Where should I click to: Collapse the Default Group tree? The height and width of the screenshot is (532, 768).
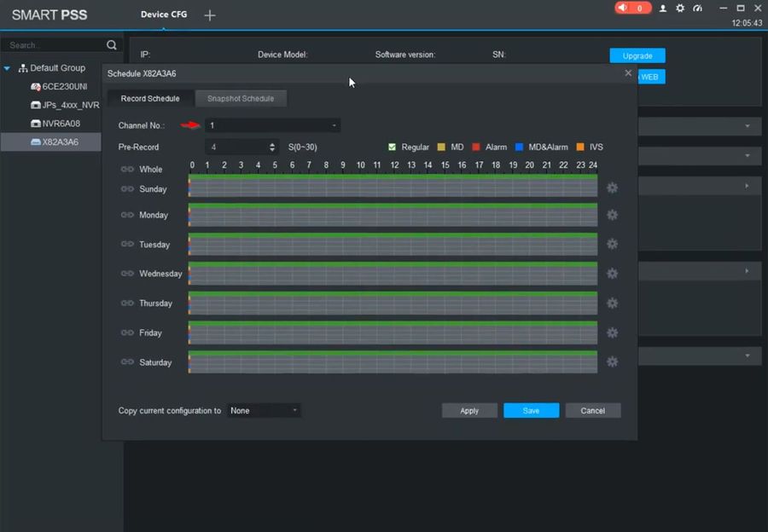coord(8,68)
